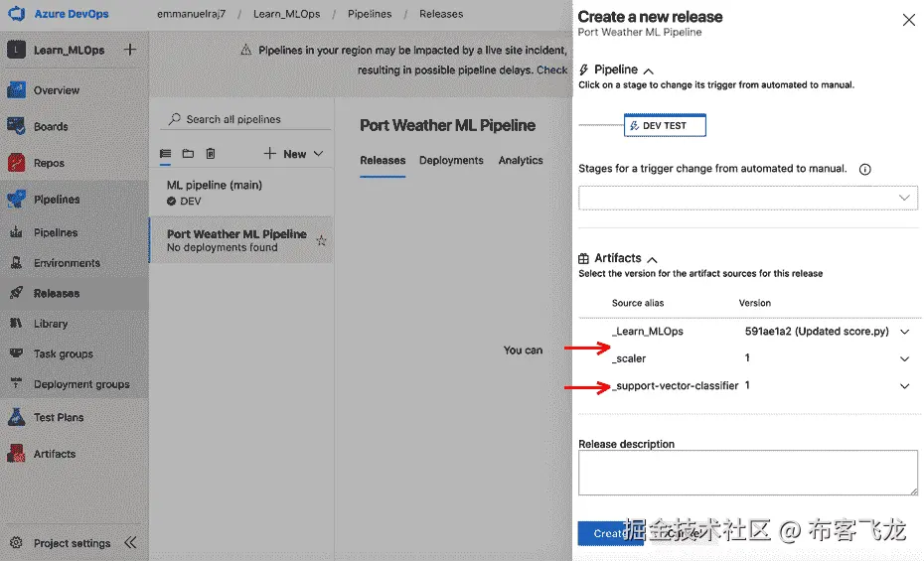Click Learn_MLOps breadcrumb
The image size is (924, 561).
tap(286, 14)
